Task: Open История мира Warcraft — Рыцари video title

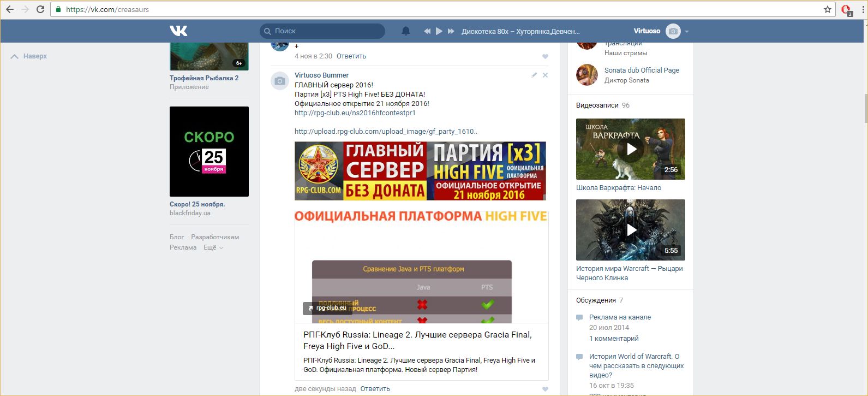Action: point(630,273)
